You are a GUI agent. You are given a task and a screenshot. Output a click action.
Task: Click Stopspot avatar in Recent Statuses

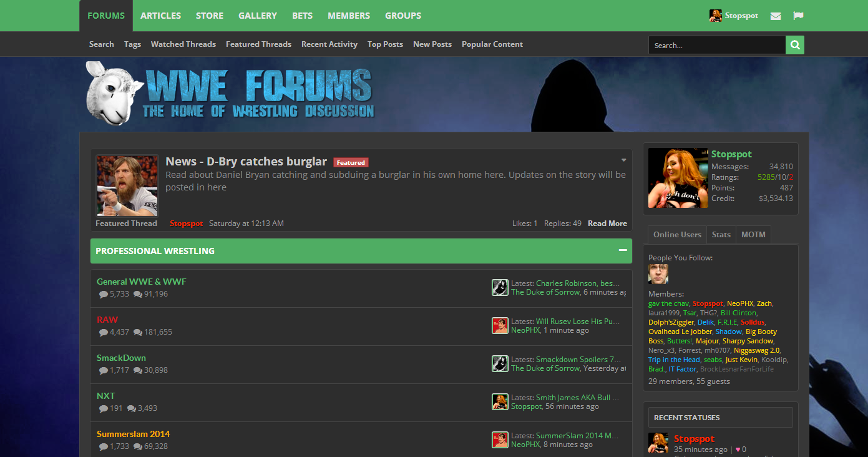coord(658,443)
